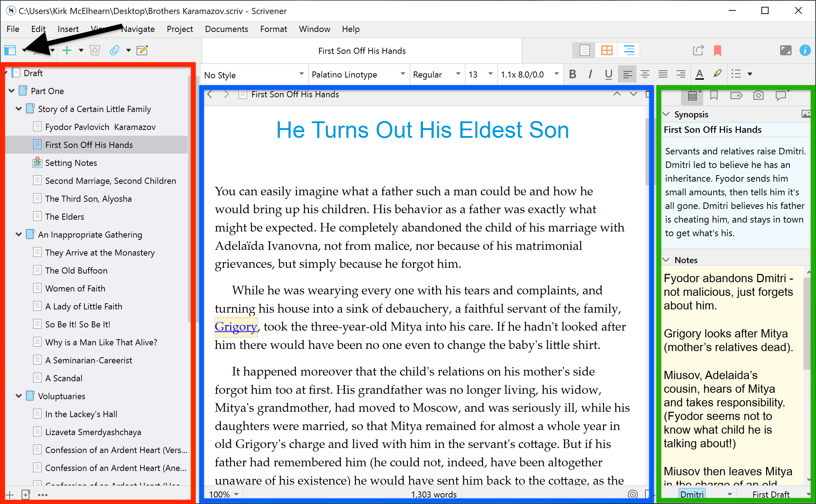The height and width of the screenshot is (504, 816).
Task: Toggle italic formatting
Action: coord(590,74)
